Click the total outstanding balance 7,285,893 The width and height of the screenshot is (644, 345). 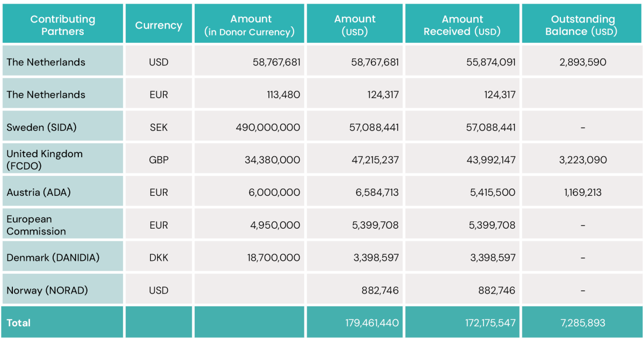click(582, 322)
